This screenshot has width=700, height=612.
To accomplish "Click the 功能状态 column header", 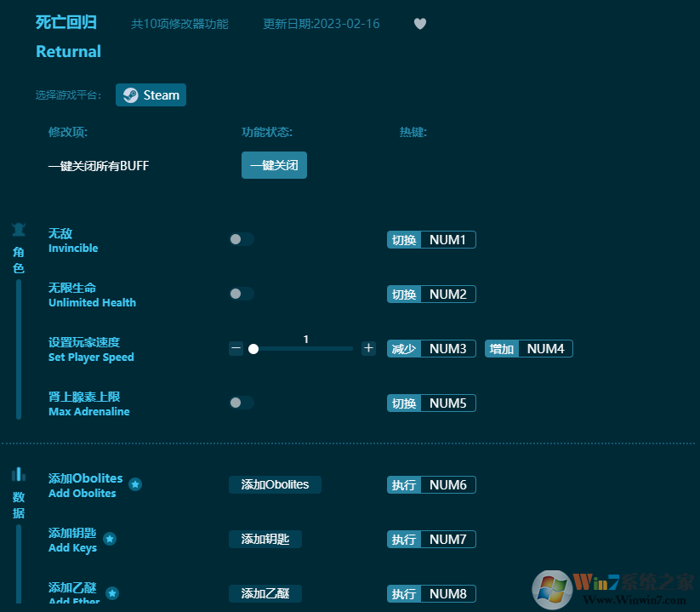I will click(267, 132).
